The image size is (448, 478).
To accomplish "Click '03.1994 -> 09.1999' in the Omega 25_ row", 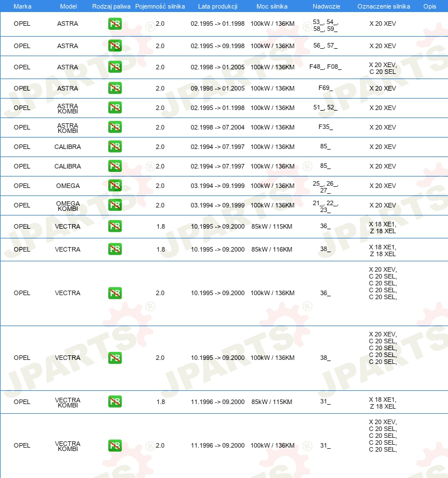I will 218,186.
